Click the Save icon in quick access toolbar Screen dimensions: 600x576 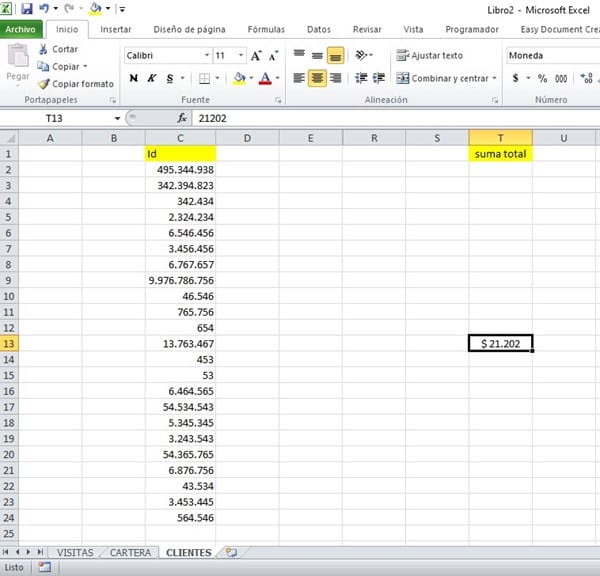[x=27, y=8]
